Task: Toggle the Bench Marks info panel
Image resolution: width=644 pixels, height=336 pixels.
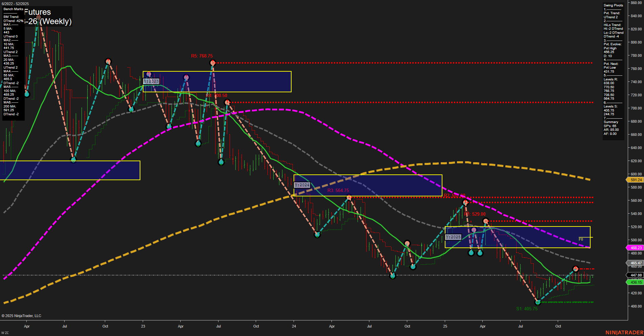Action: [13, 9]
